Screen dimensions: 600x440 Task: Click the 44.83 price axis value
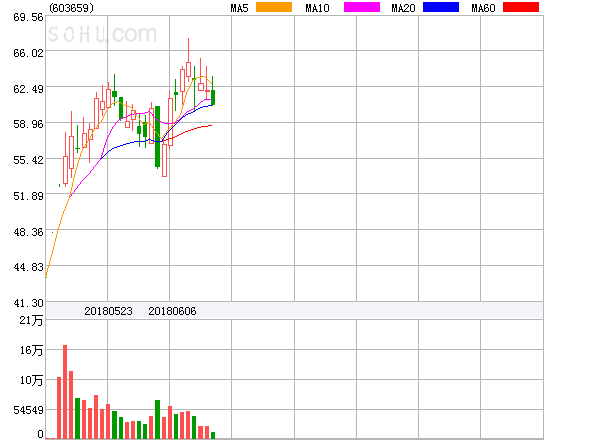point(28,267)
